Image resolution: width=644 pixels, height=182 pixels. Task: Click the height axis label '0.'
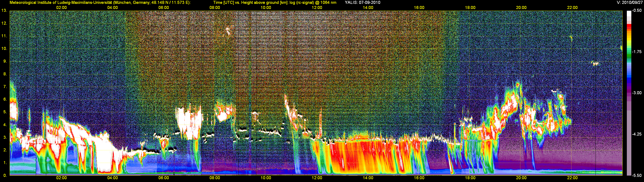click(5, 176)
